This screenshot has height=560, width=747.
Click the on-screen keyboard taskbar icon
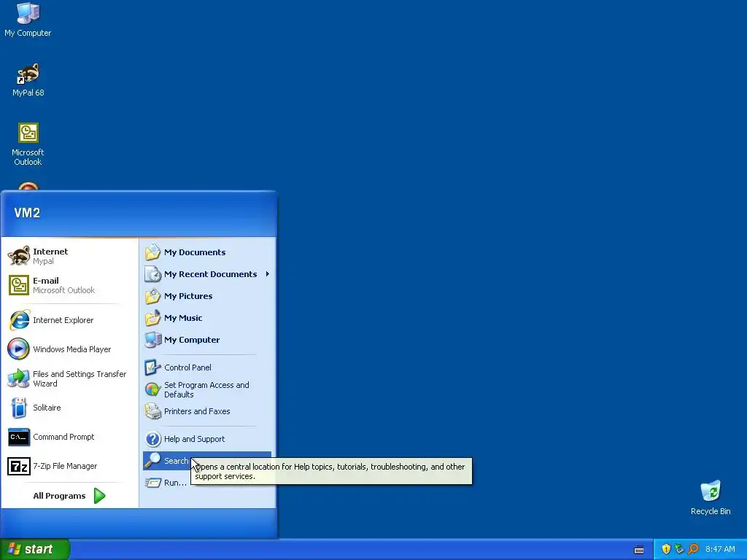tap(639, 550)
